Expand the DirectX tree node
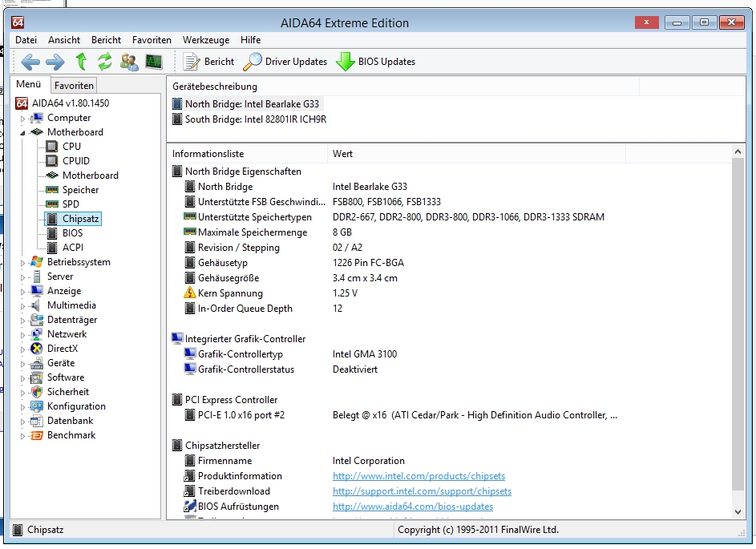This screenshot has height=549, width=756. 22,349
